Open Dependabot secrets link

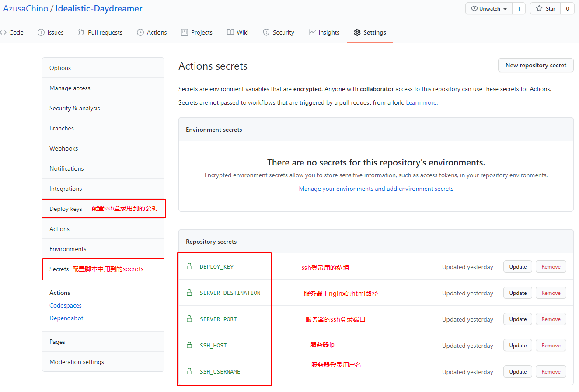coord(66,318)
